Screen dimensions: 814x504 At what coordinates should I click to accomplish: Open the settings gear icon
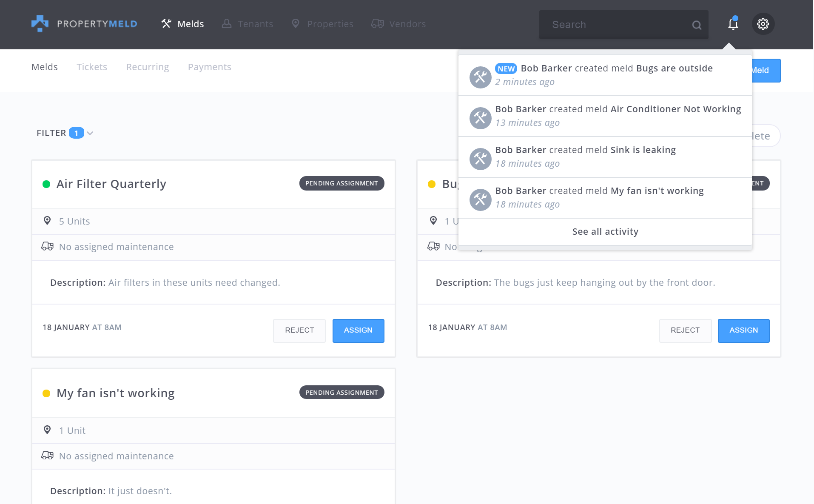tap(763, 24)
